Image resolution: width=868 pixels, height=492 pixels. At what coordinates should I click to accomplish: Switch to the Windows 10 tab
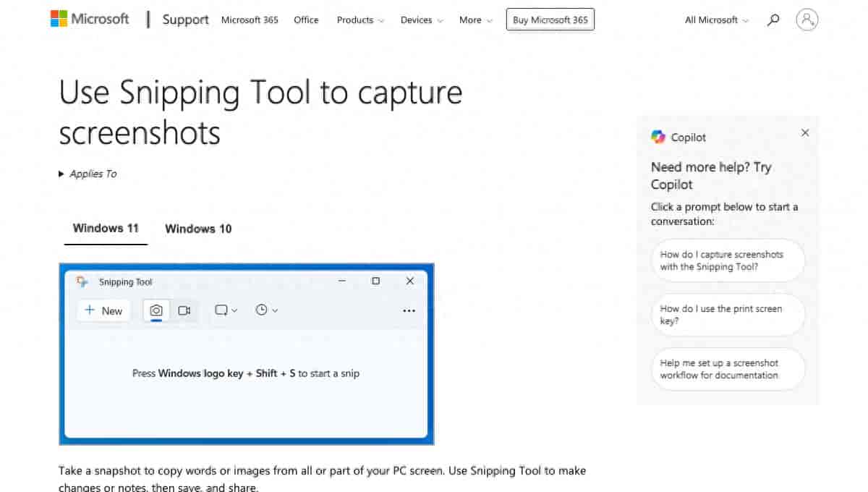(x=198, y=229)
